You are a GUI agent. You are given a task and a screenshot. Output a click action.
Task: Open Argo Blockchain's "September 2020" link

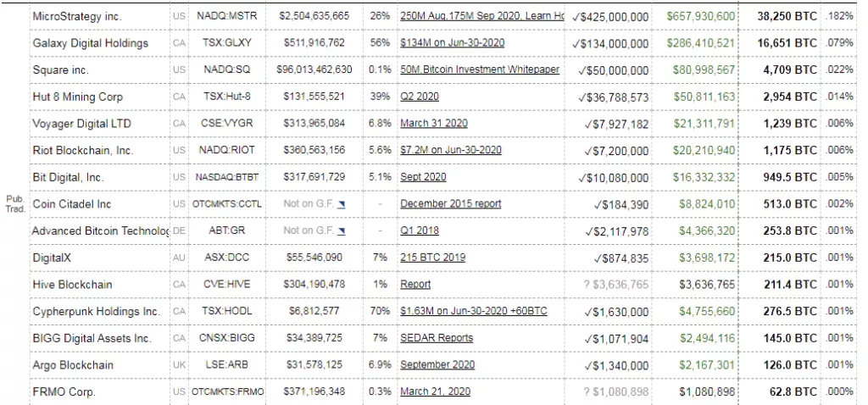437,365
